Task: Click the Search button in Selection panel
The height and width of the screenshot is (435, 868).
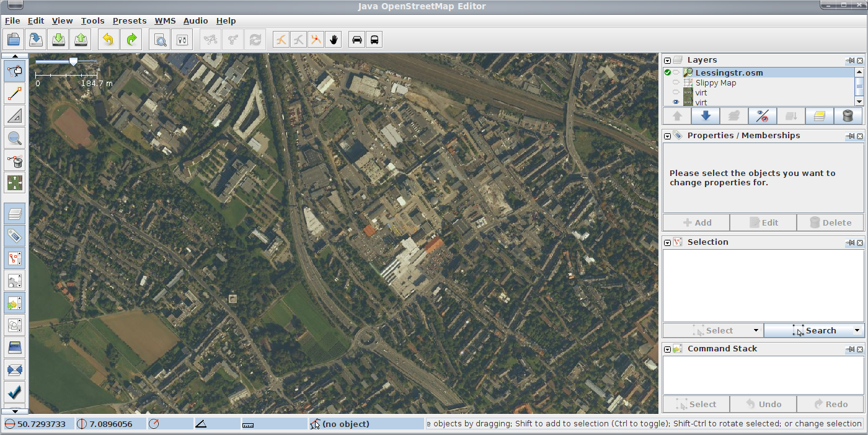Action: click(x=813, y=331)
